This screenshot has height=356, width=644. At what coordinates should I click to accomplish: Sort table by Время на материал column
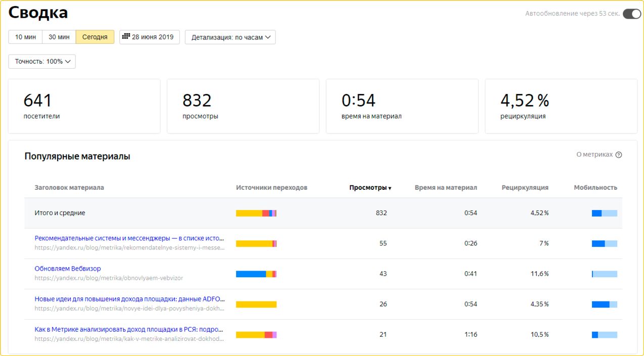coord(445,187)
